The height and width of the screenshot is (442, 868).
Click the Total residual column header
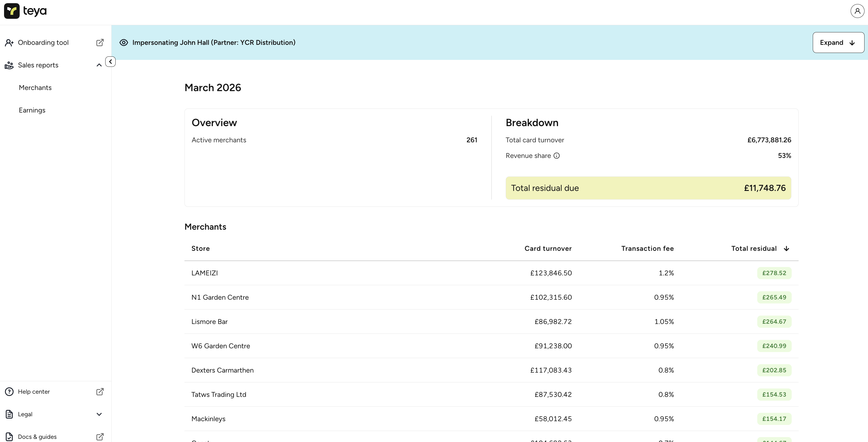click(x=754, y=249)
